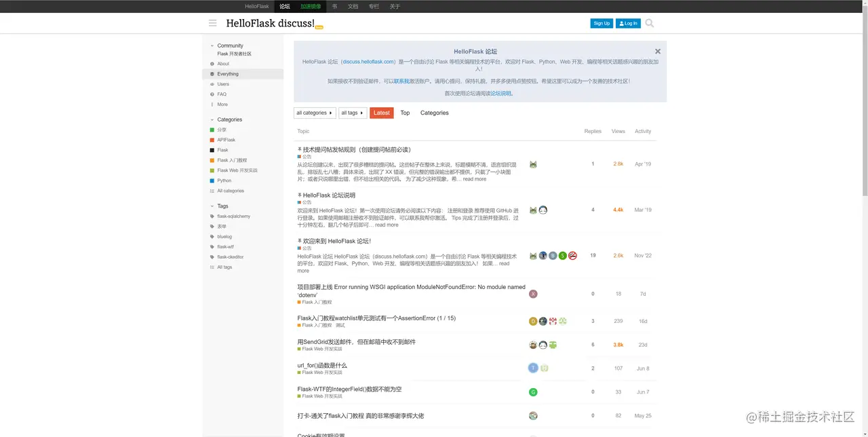Click the More vertical-dots icon in sidebar
Image resolution: width=868 pixels, height=437 pixels.
212,104
